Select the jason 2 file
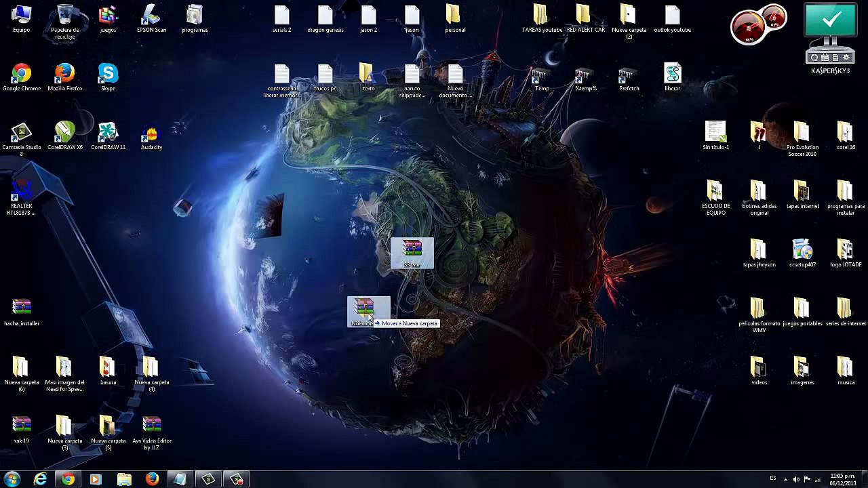Image resolution: width=868 pixels, height=488 pixels. pyautogui.click(x=368, y=19)
